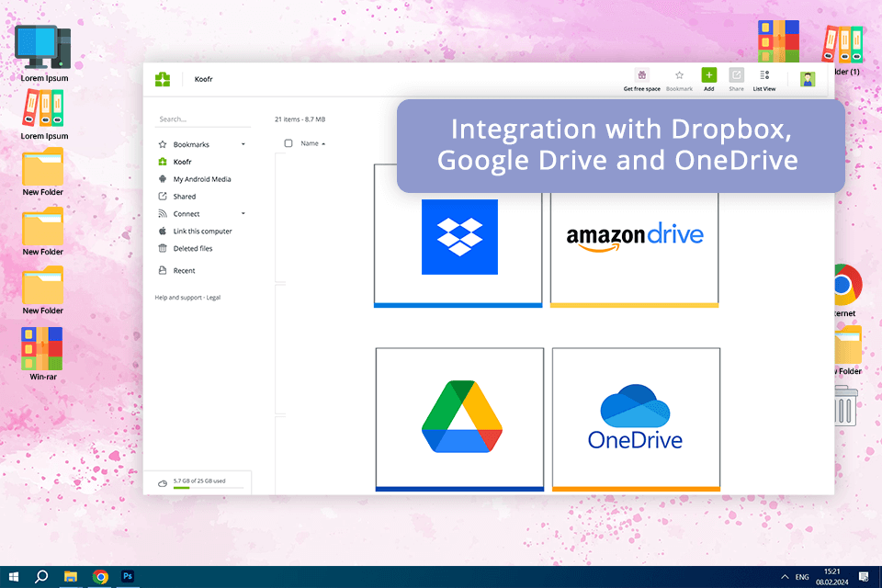Click the Apple icon beside Link this computer
The width and height of the screenshot is (882, 588).
pyautogui.click(x=163, y=231)
